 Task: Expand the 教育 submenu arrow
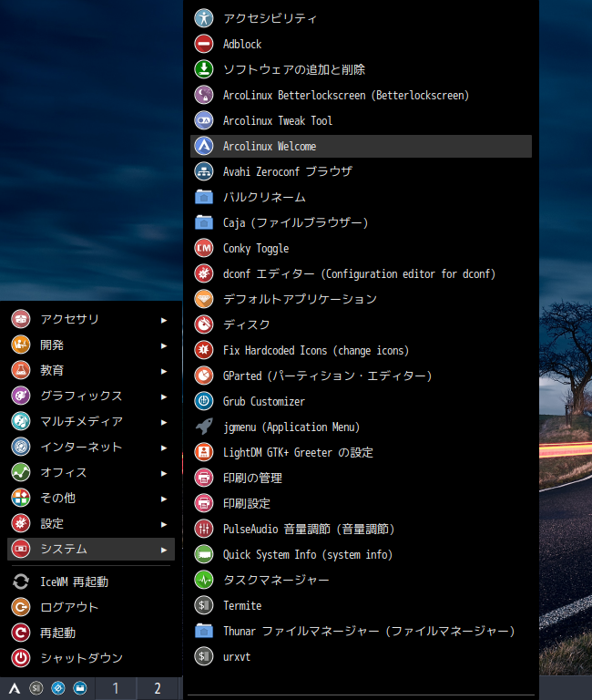[164, 371]
